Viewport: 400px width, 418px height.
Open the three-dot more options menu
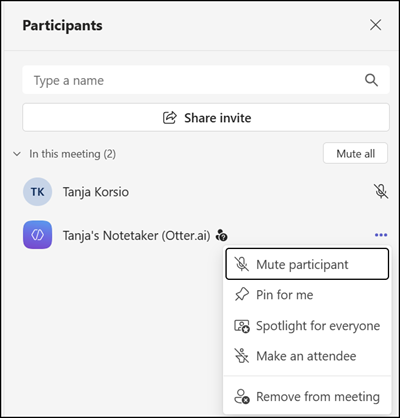tap(381, 235)
